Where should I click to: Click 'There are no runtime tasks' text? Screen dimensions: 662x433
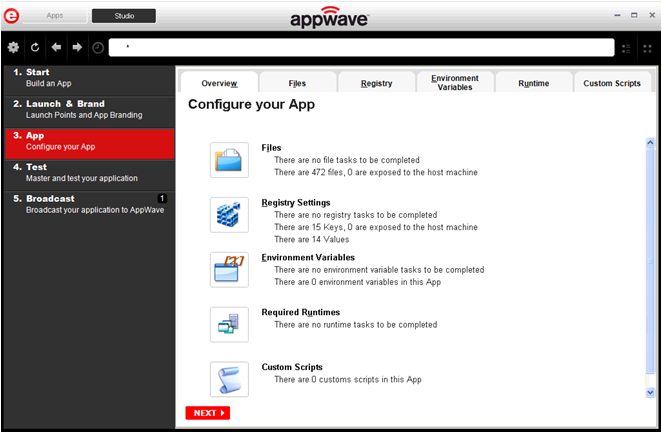click(355, 325)
